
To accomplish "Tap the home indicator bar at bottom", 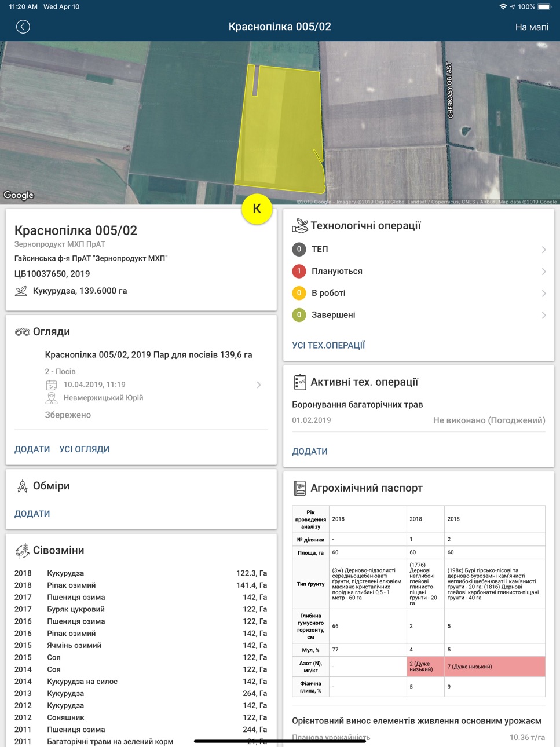I will point(280,741).
